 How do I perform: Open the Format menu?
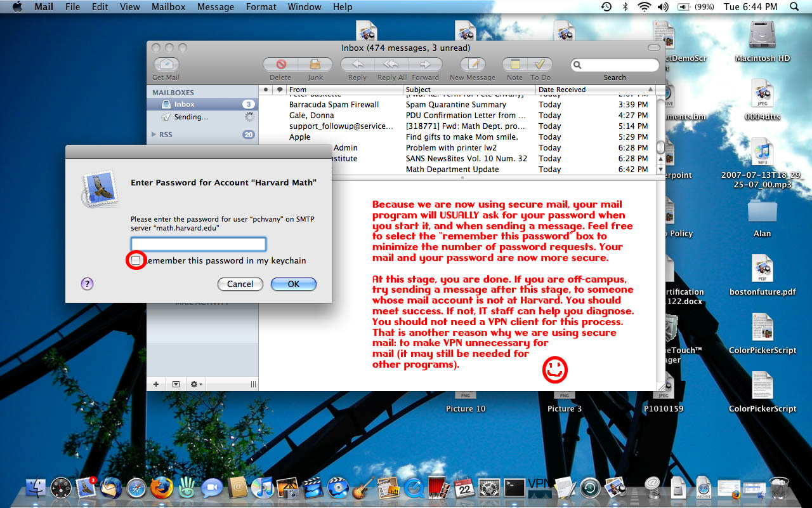(x=261, y=7)
